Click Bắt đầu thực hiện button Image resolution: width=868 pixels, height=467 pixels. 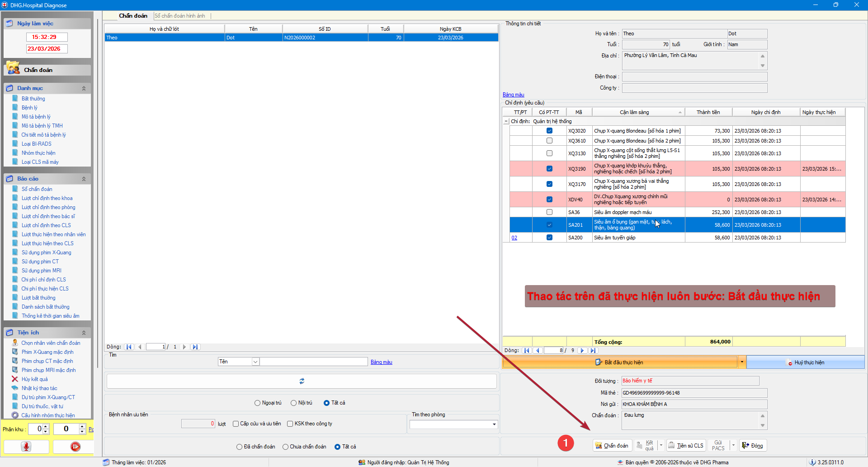[x=620, y=362]
